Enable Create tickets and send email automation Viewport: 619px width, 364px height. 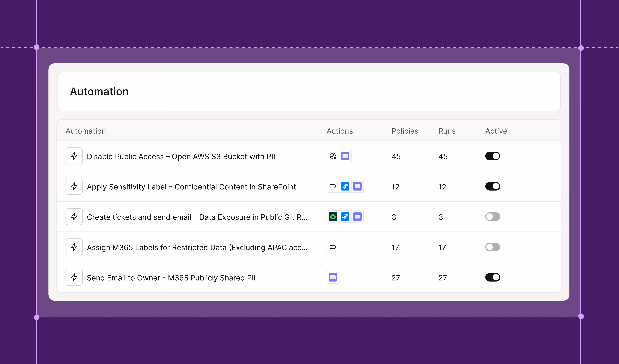pyautogui.click(x=493, y=217)
